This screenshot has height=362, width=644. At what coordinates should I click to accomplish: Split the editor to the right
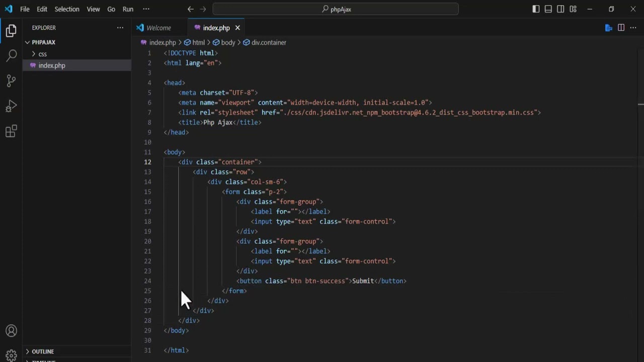click(x=621, y=28)
